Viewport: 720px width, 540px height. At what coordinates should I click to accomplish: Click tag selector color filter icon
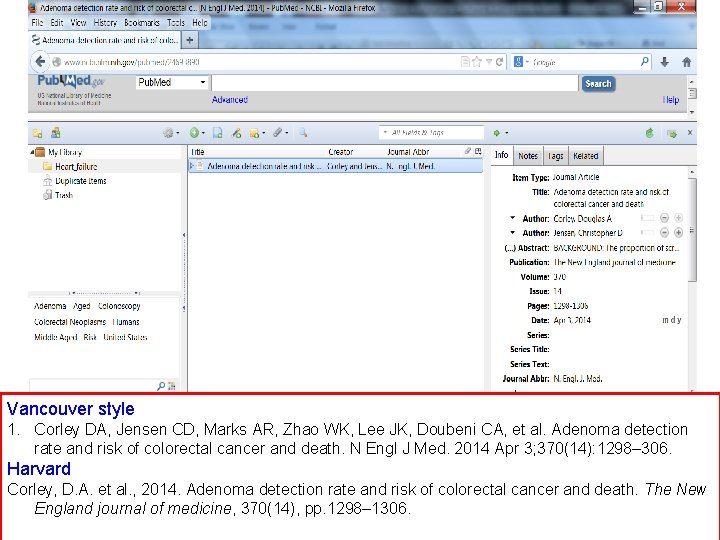(172, 386)
